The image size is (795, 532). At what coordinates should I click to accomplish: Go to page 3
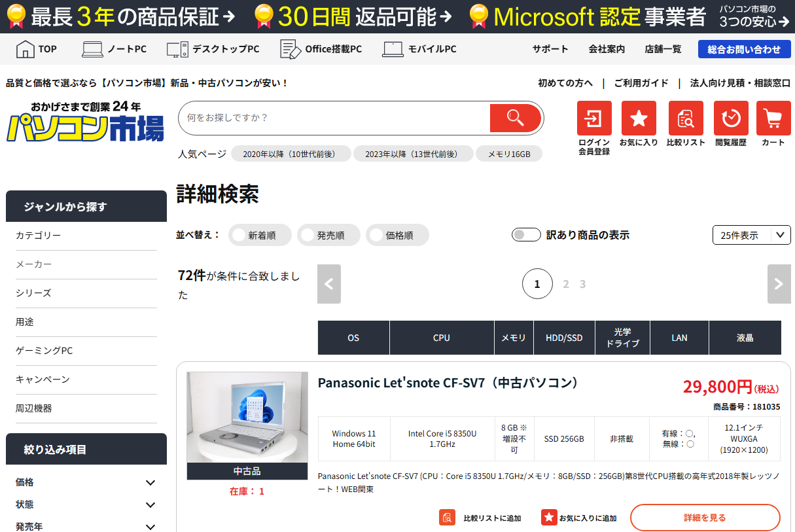coord(582,284)
